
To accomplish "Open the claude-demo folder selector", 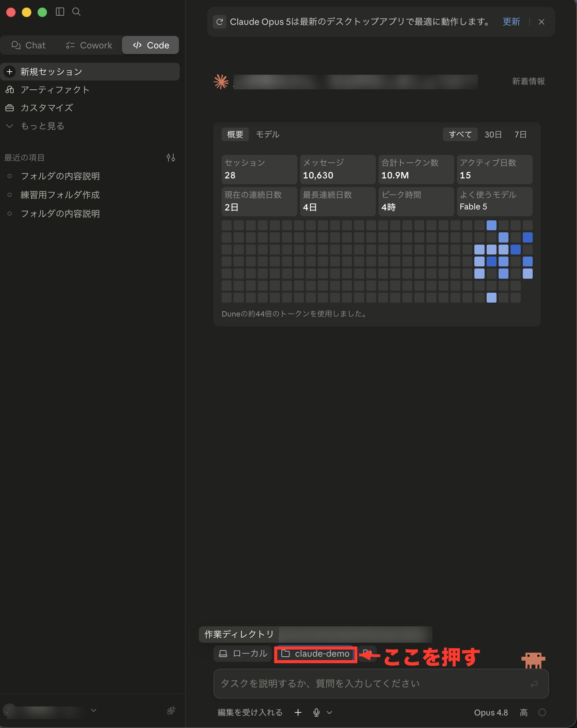I will tap(315, 654).
